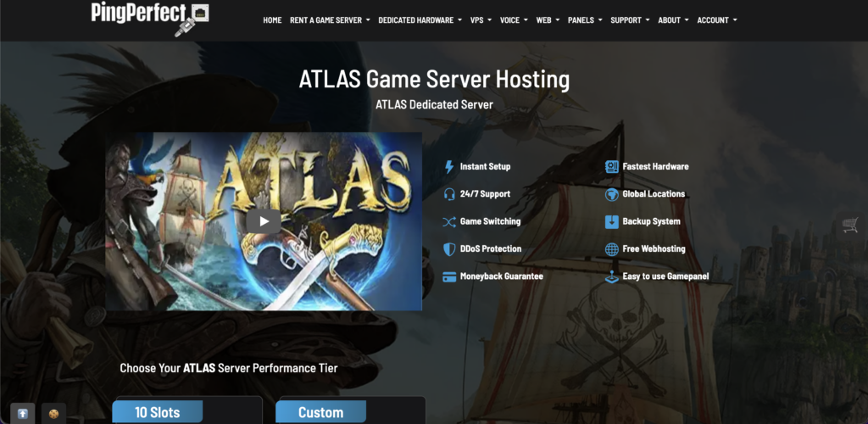Screen dimensions: 868x424
Task: Click the scroll-to-top arrow button
Action: (23, 414)
